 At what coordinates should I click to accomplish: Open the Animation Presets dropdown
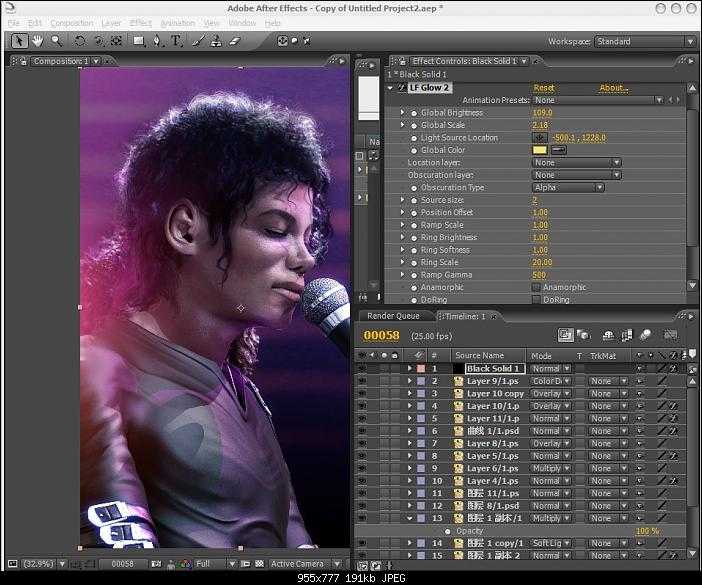click(x=598, y=100)
